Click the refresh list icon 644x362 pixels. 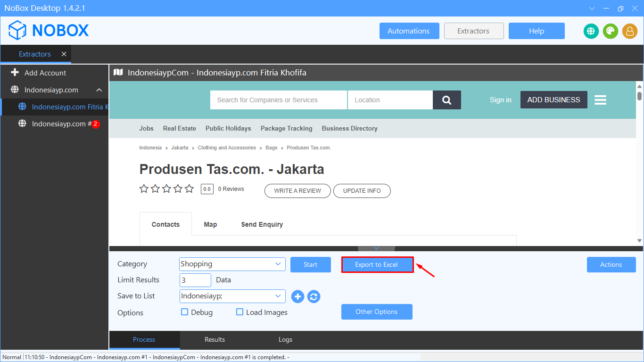click(x=314, y=296)
